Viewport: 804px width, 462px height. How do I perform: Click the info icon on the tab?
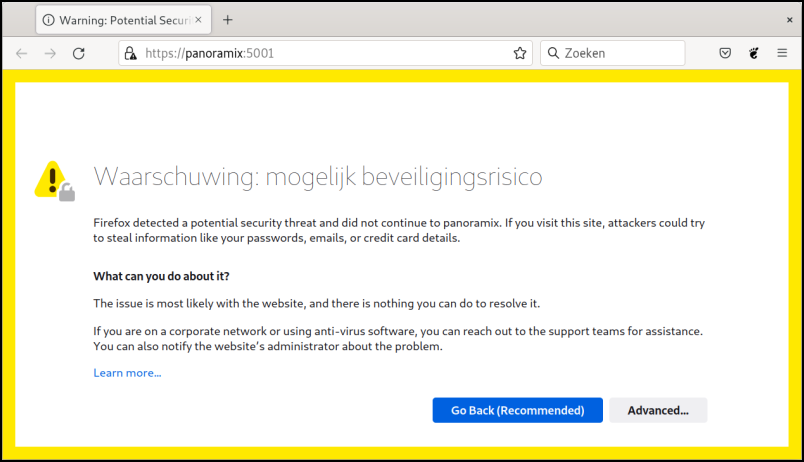pyautogui.click(x=48, y=20)
